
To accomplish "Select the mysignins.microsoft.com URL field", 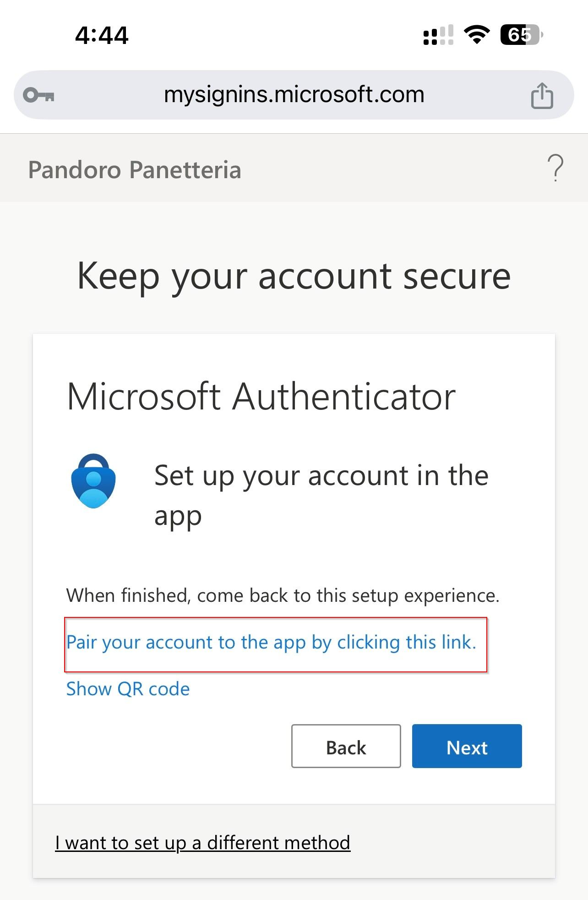I will pos(294,95).
